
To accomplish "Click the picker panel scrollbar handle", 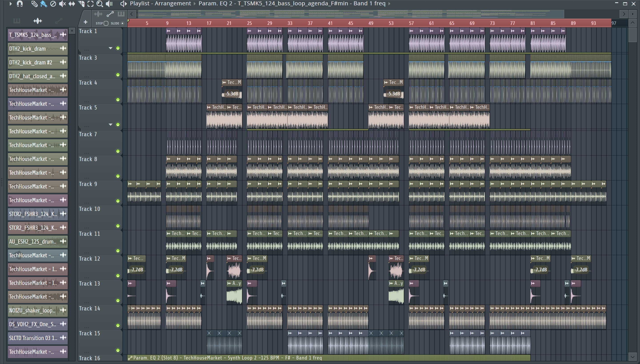I will click(72, 30).
